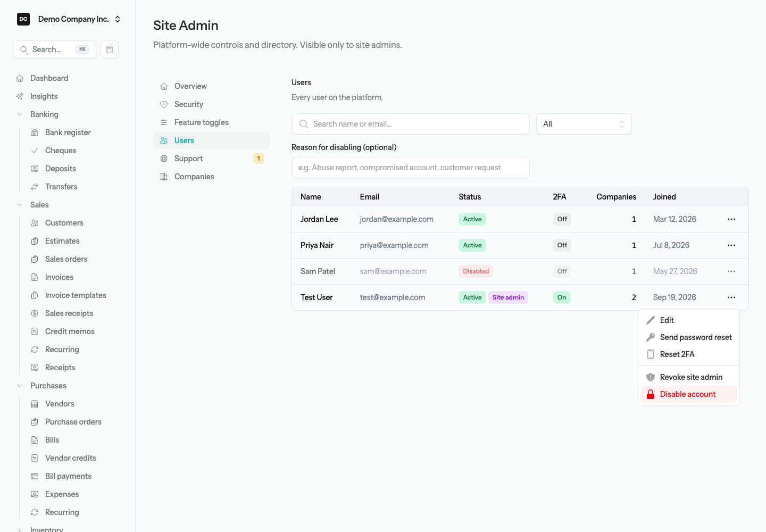Select Revoke site admin

(x=689, y=377)
